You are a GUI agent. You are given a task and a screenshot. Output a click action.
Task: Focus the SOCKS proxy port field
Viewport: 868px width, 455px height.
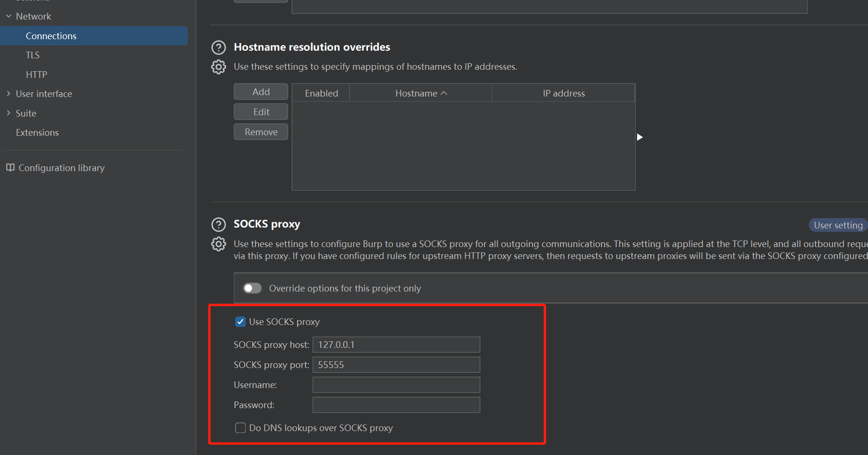[x=396, y=365]
